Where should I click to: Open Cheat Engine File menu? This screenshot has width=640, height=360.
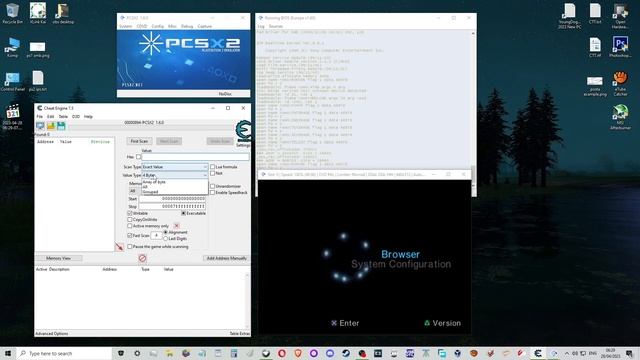tap(40, 116)
